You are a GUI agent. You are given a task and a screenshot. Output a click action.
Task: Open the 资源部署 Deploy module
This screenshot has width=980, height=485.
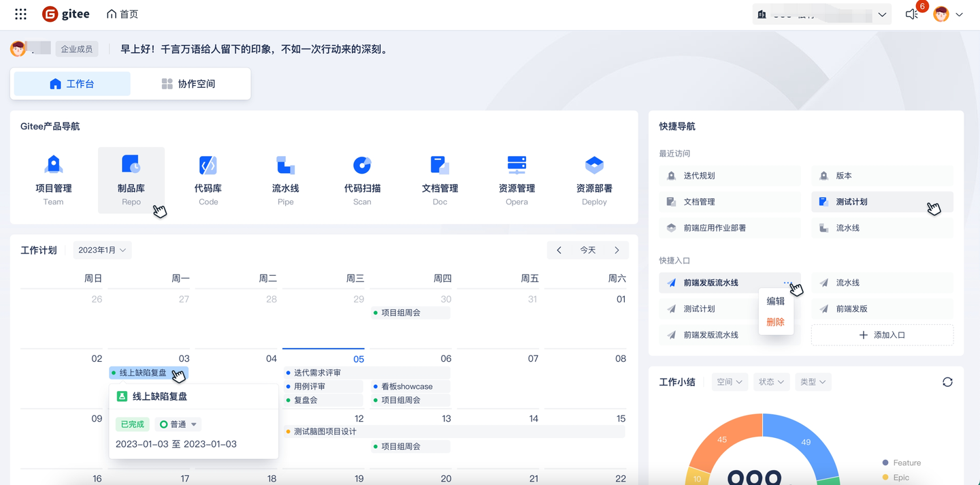(x=593, y=177)
